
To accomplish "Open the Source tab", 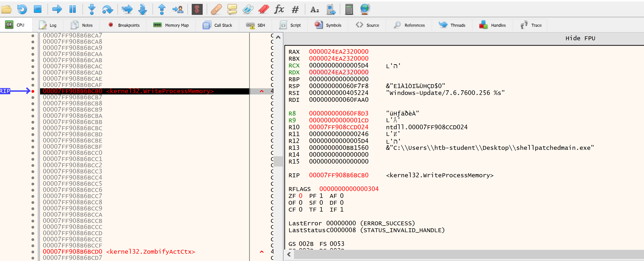I will point(367,25).
